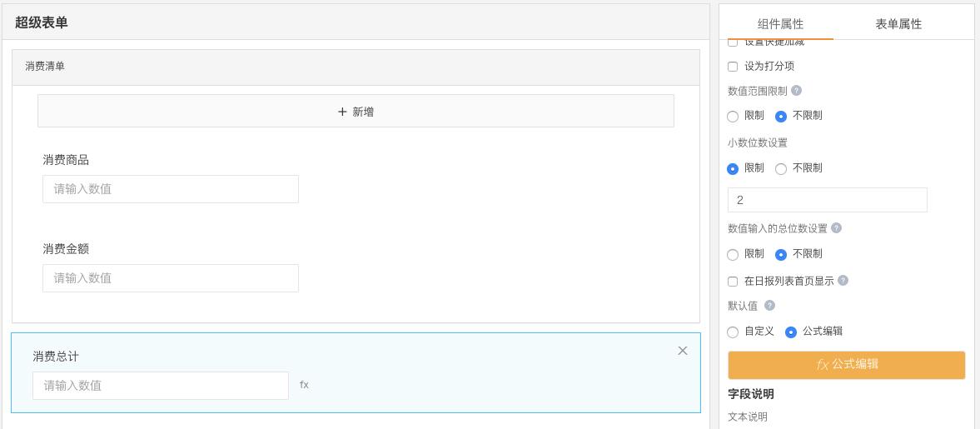The width and height of the screenshot is (980, 429).
Task: Enable the 设为打分项 checkbox
Action: pyautogui.click(x=733, y=67)
